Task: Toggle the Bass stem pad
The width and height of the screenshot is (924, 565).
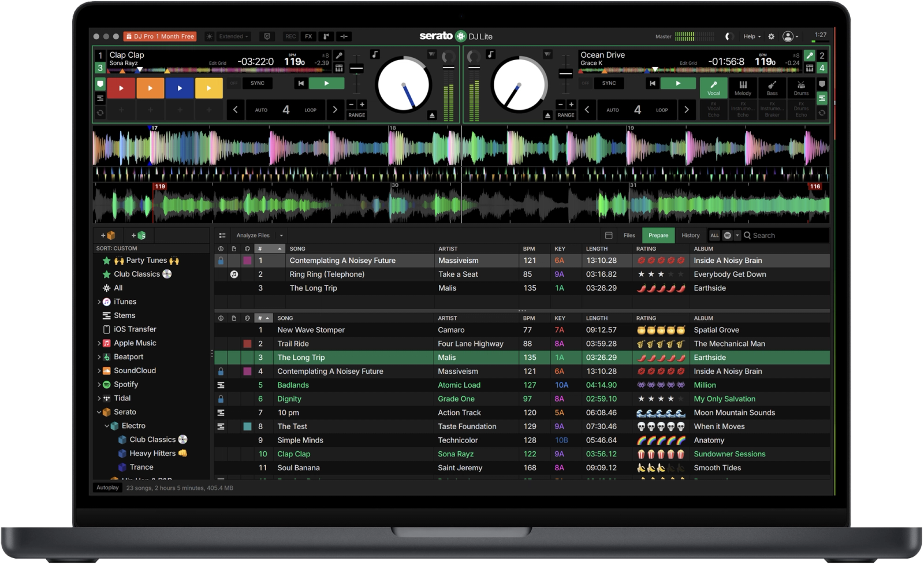Action: click(772, 88)
